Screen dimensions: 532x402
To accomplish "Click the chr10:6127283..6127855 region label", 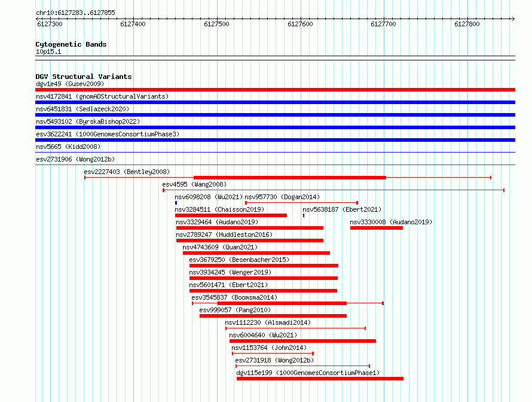I will (x=75, y=13).
